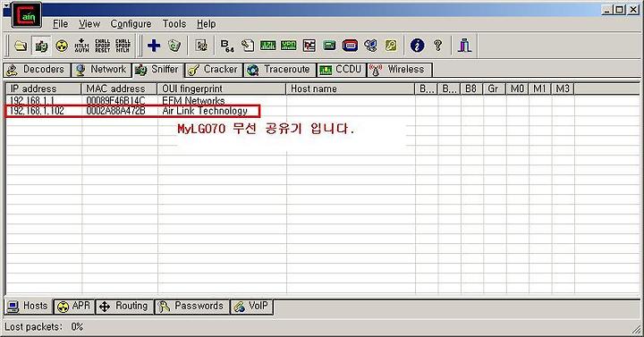Click the question mark Help icon
Viewport: 644px width, 337px height.
pyautogui.click(x=437, y=46)
